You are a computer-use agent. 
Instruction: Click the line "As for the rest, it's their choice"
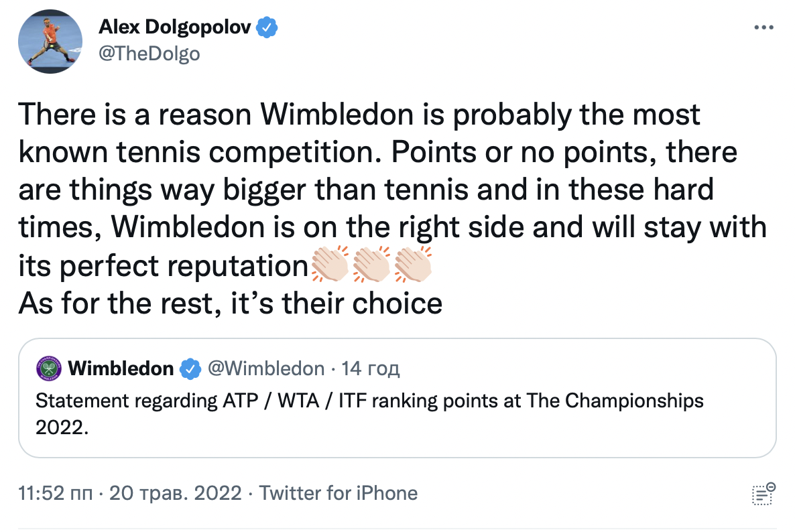(x=230, y=304)
